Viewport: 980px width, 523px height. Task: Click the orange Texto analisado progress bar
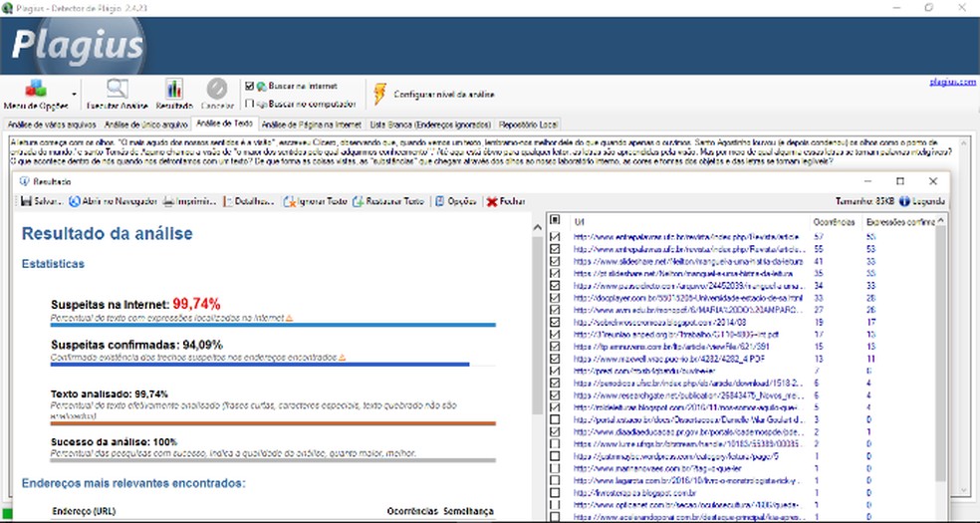(x=273, y=423)
